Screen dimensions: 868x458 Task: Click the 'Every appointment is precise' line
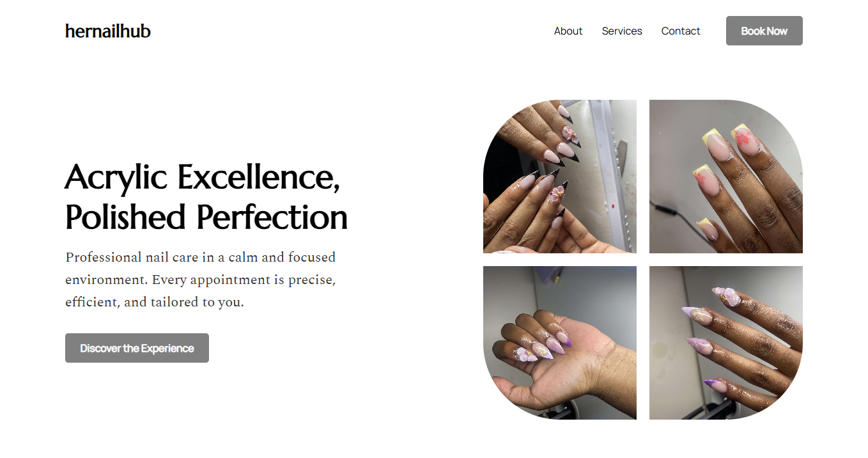[200, 280]
